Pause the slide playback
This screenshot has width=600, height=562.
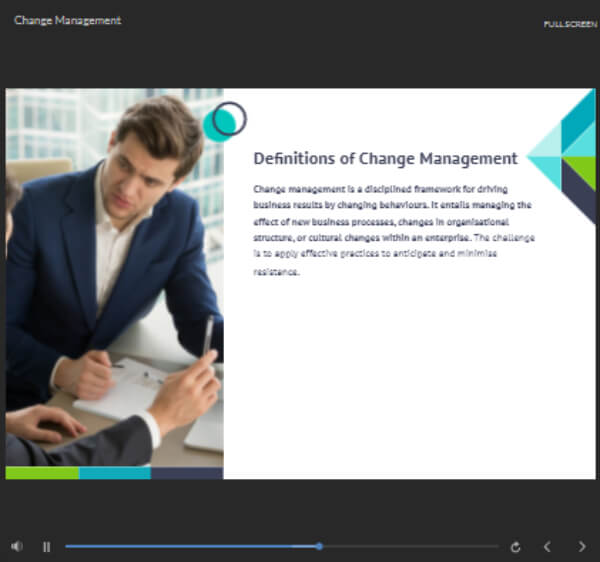[x=46, y=547]
